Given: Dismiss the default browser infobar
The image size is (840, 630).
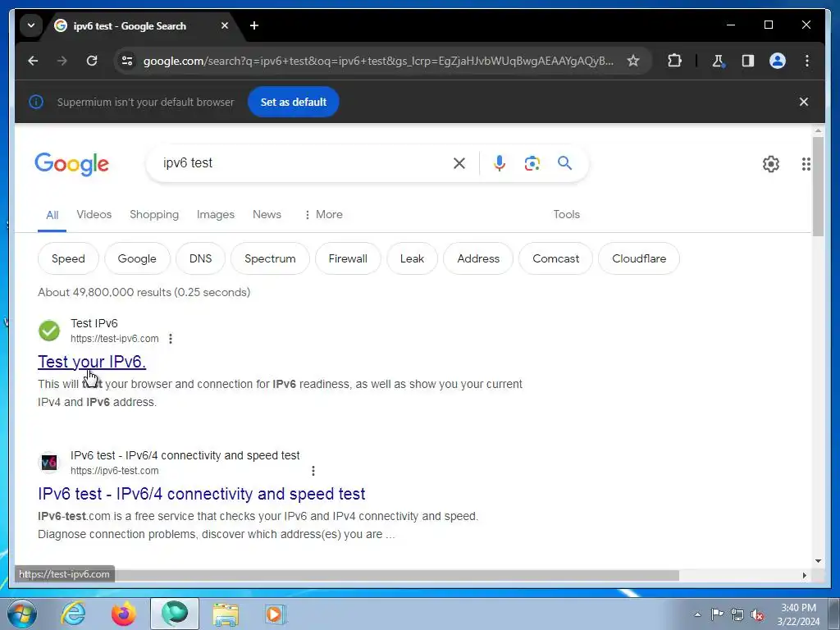Looking at the screenshot, I should click(804, 102).
